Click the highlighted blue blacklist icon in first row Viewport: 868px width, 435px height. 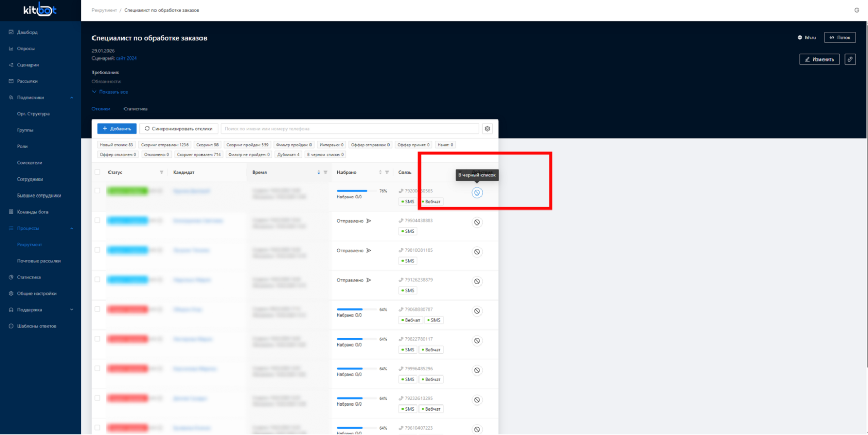tap(477, 192)
